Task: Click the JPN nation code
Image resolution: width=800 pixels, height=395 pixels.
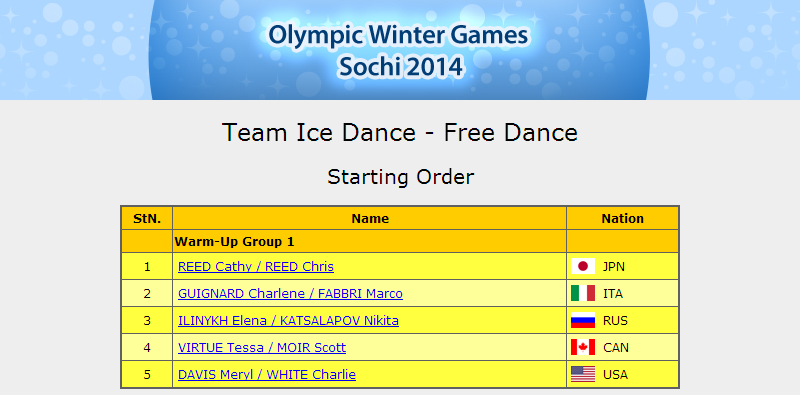Action: [614, 267]
